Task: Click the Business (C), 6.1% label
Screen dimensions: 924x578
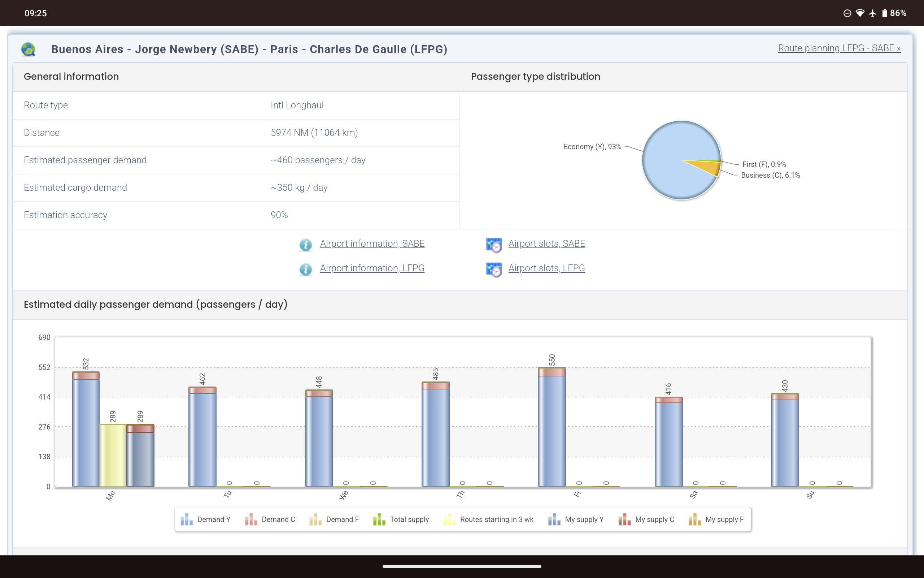Action: coord(770,176)
